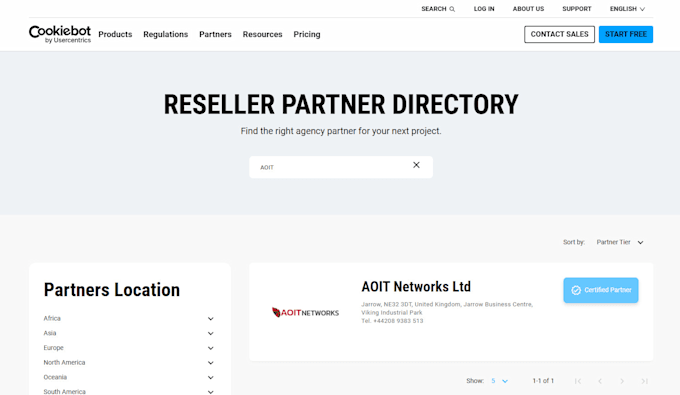Click the search magnifier icon in top bar
Viewport: 680px width, 395px height.
click(x=452, y=9)
